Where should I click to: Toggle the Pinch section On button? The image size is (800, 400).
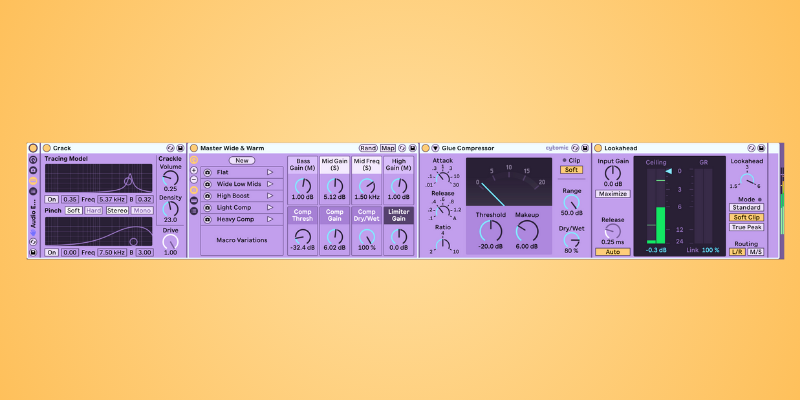pos(52,253)
